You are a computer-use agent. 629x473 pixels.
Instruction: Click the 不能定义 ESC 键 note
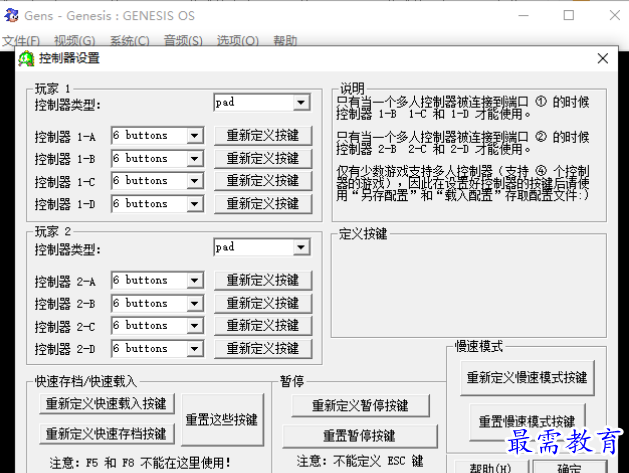360,461
